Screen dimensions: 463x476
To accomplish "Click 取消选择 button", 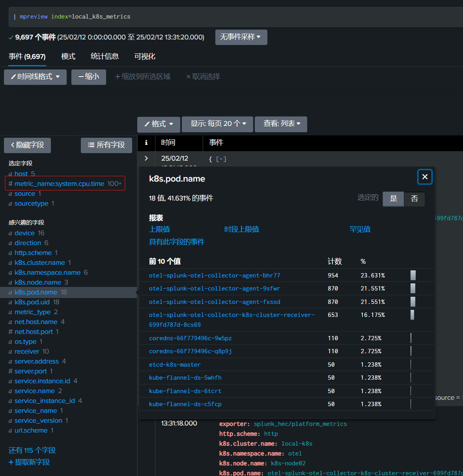I will [203, 77].
